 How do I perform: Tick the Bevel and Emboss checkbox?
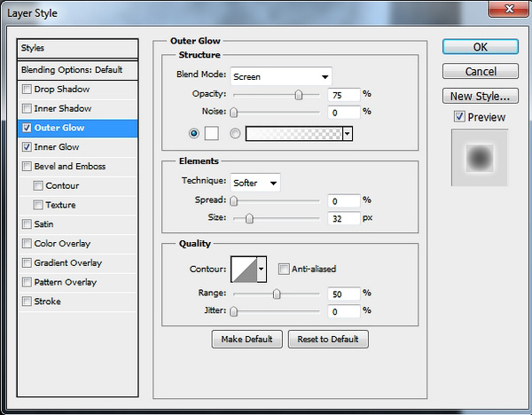point(27,167)
